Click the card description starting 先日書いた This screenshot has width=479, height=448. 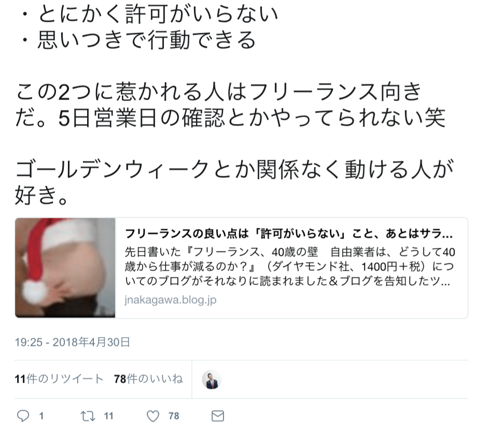point(290,267)
